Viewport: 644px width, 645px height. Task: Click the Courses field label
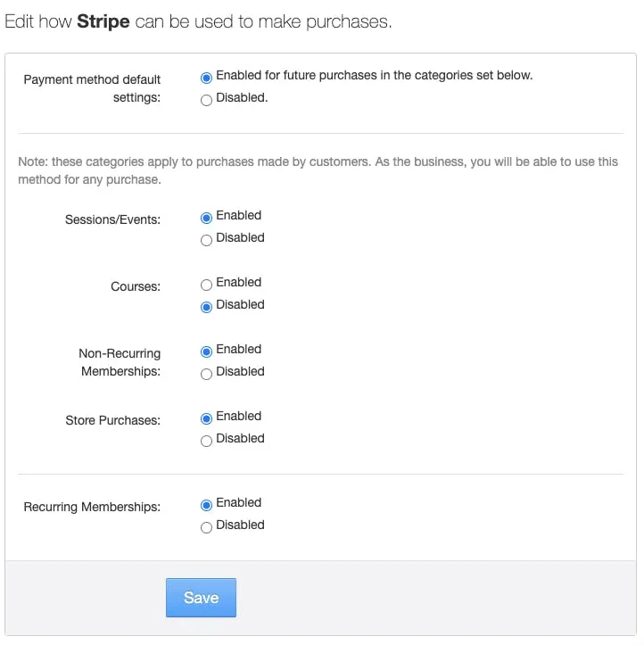pos(136,286)
